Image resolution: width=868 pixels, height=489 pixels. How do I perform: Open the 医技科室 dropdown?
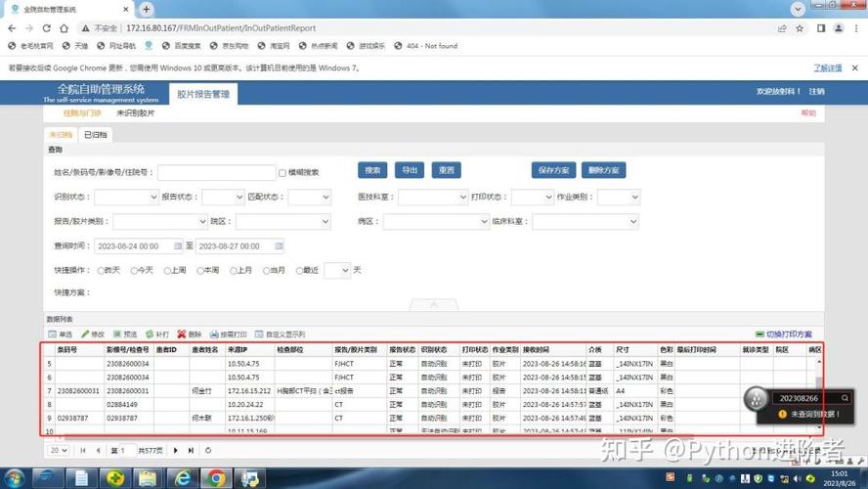tap(433, 198)
